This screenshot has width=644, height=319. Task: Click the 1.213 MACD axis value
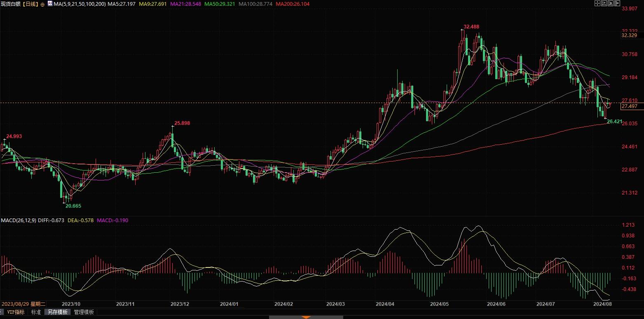click(x=628, y=225)
